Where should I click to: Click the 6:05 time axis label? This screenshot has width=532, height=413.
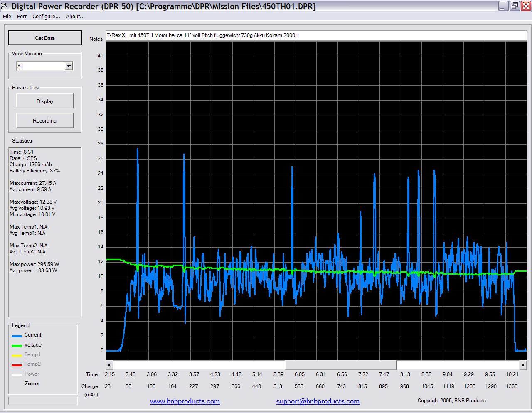(299, 374)
